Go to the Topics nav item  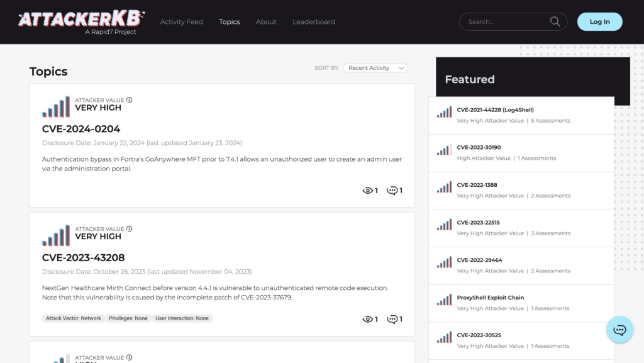[x=229, y=22]
